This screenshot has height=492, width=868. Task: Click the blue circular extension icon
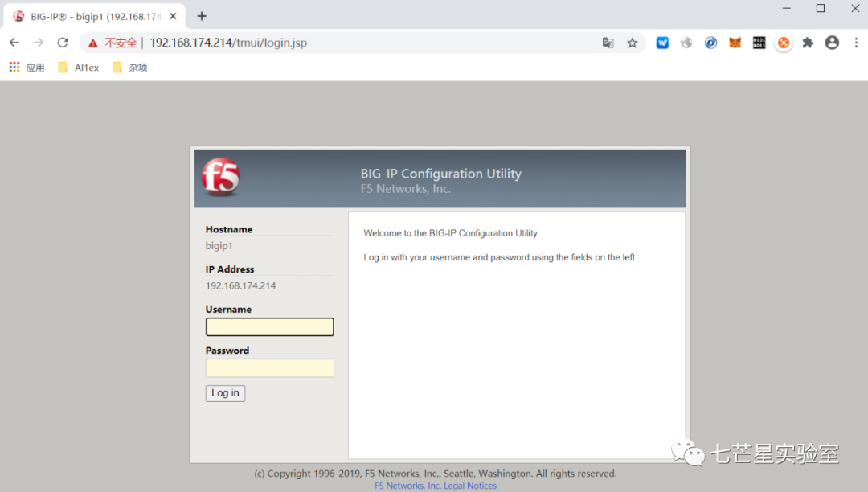[710, 43]
